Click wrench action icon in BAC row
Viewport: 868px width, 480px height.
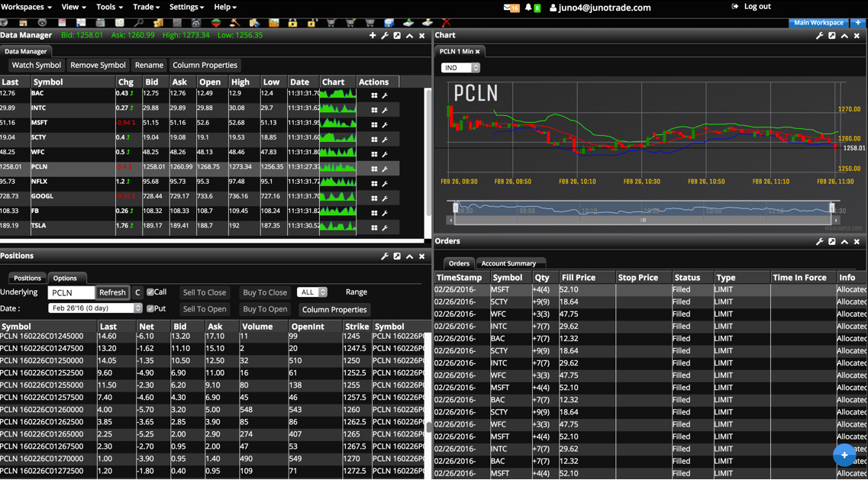tap(385, 95)
